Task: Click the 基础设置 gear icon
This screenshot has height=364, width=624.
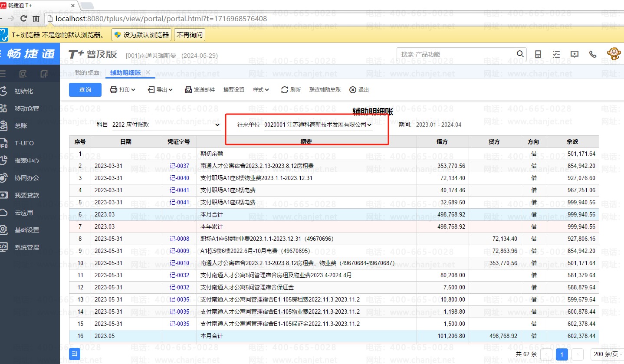Action: tap(3, 230)
